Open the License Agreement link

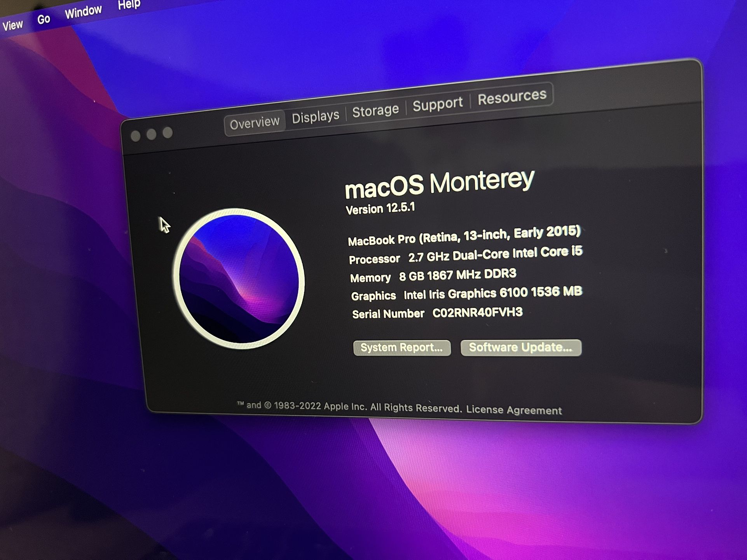(514, 410)
